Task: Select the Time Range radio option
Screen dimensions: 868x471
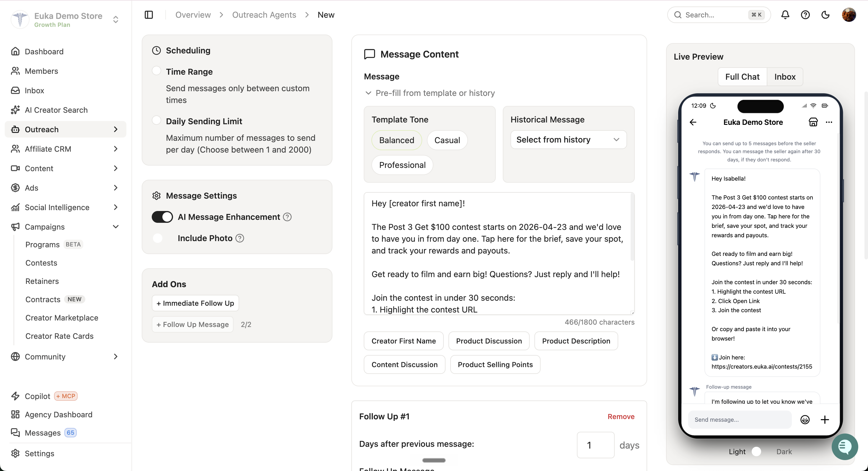Action: 156,71
